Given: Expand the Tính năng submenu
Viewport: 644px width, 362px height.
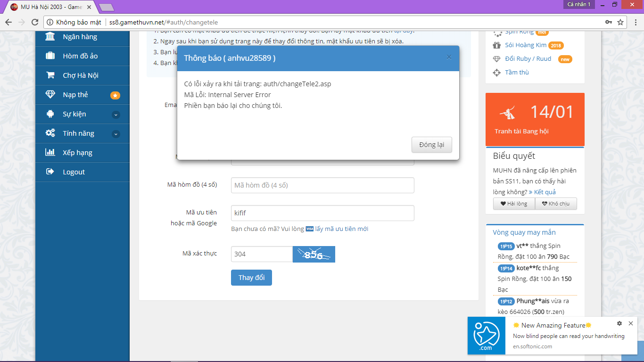Looking at the screenshot, I should [116, 134].
